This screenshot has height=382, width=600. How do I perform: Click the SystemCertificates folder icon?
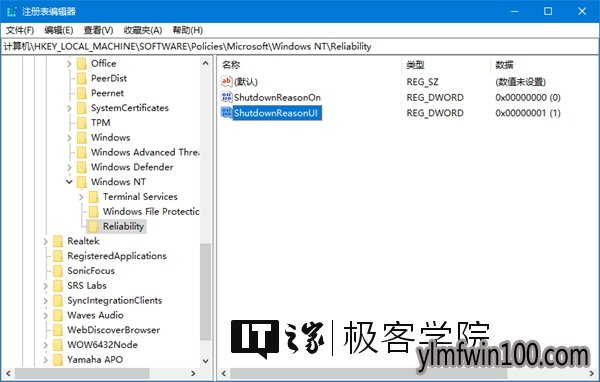(82, 108)
